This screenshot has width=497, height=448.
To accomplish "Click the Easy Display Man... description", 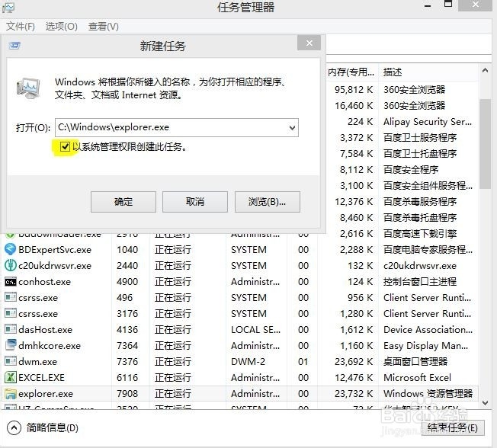I will 425,345.
